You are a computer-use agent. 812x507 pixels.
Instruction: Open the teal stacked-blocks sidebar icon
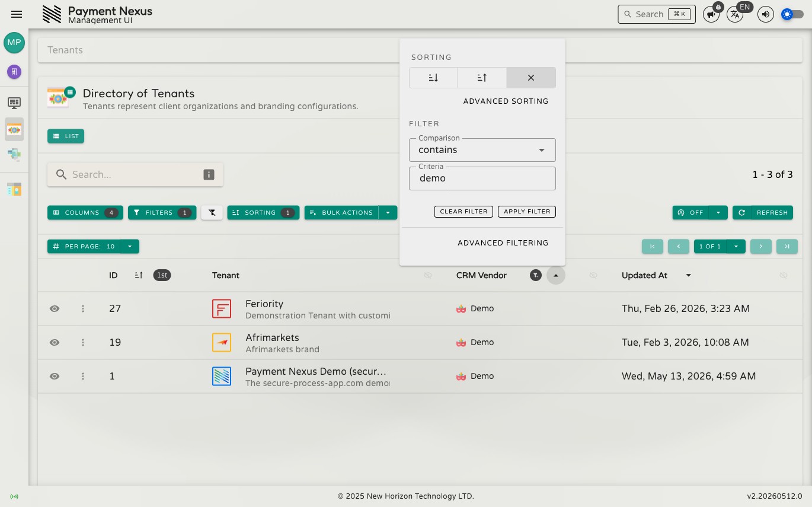(14, 155)
